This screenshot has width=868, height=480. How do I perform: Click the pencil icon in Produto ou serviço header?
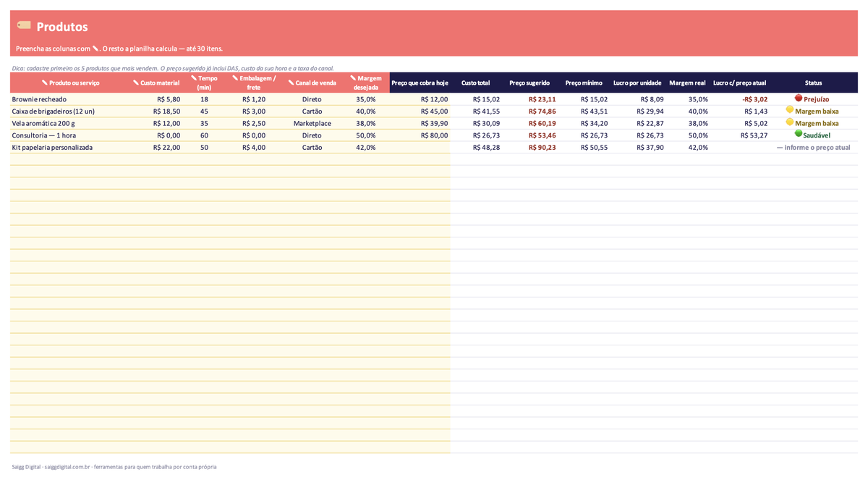coord(45,83)
